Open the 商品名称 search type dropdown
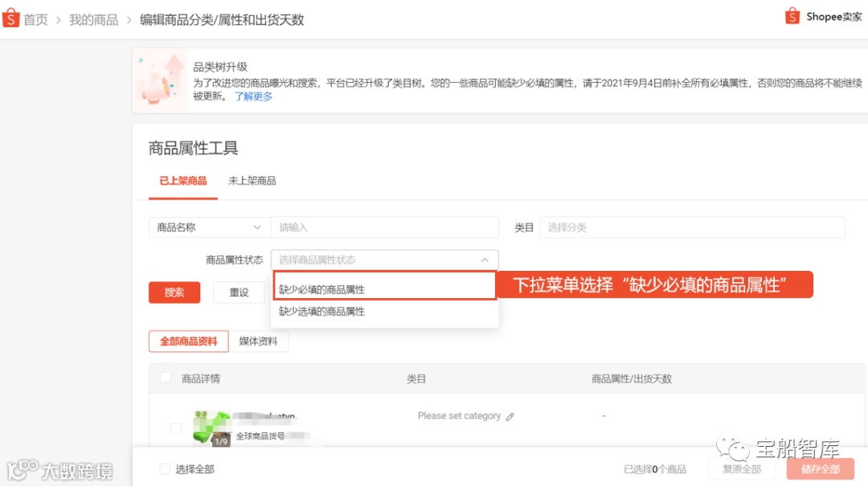Screen dimensions: 868x487 pyautogui.click(x=209, y=227)
